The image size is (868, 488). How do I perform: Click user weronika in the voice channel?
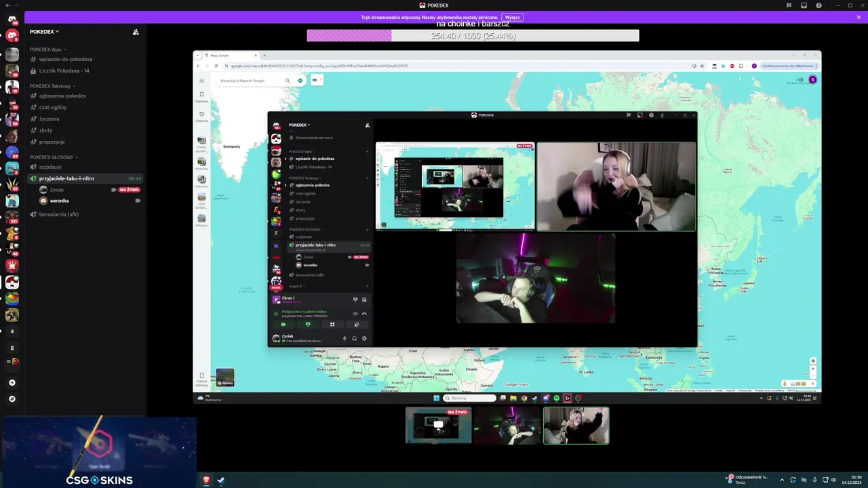59,201
